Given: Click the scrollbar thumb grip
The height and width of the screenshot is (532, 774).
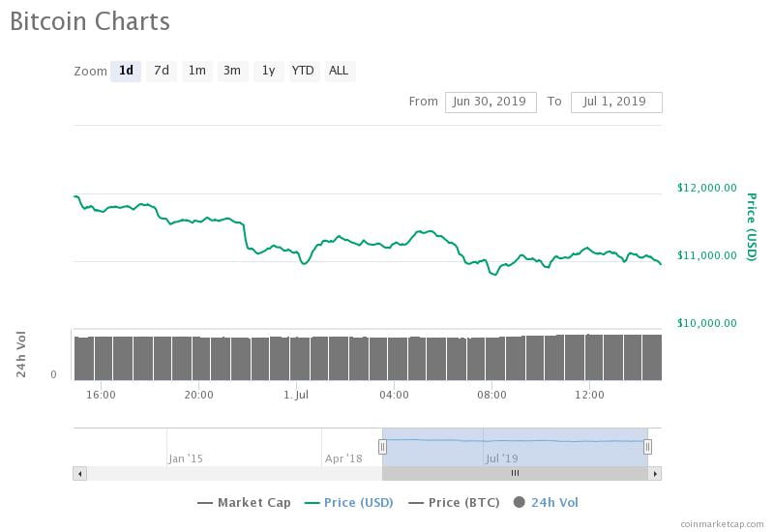Looking at the screenshot, I should click(x=515, y=473).
